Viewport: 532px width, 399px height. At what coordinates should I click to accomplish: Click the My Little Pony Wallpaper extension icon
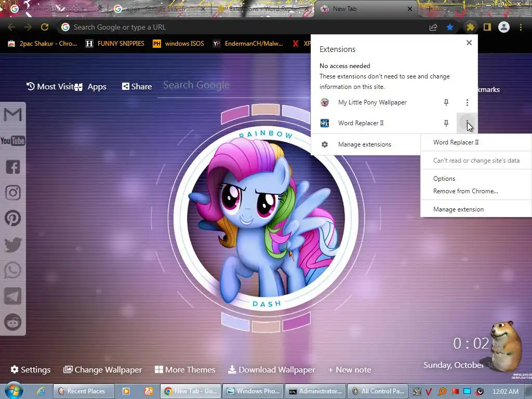coord(325,102)
